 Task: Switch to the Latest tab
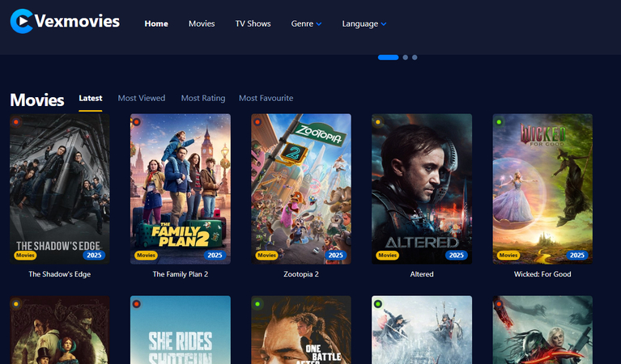click(91, 98)
